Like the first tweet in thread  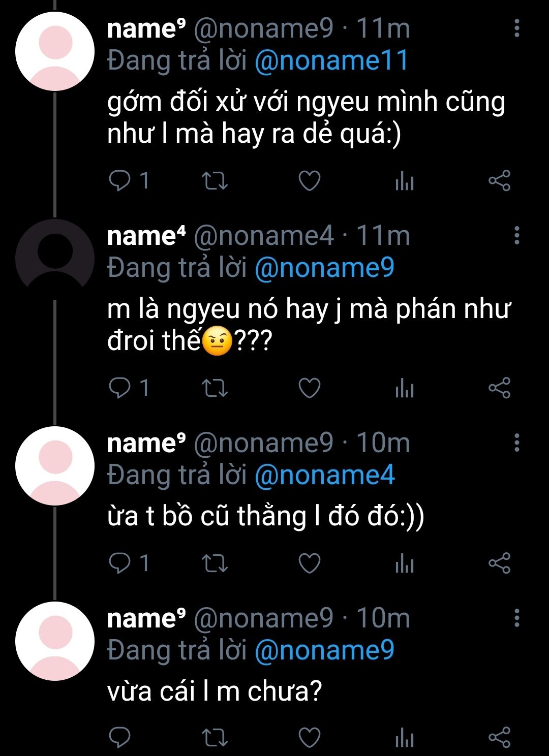pyautogui.click(x=309, y=181)
